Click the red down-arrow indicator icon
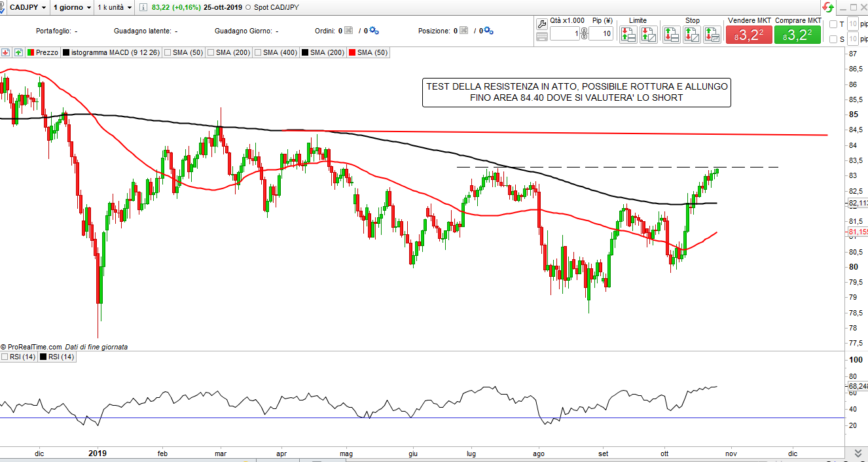 point(5,52)
